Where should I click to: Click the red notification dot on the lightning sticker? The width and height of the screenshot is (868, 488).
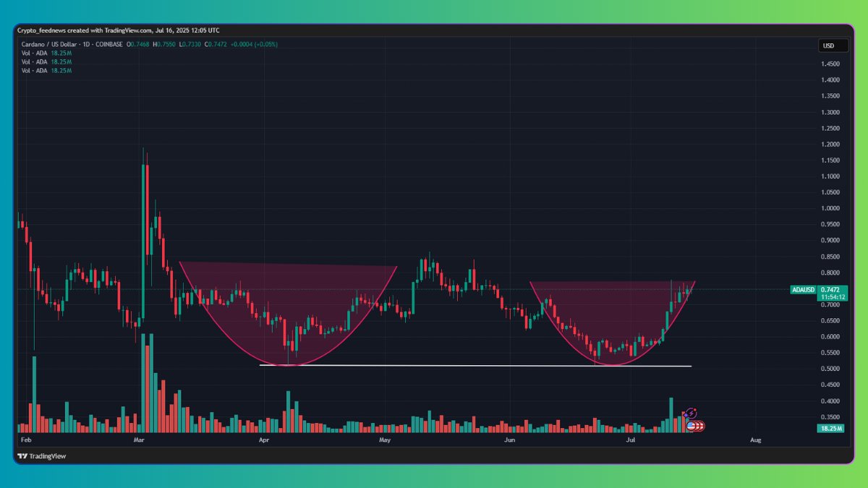click(694, 410)
